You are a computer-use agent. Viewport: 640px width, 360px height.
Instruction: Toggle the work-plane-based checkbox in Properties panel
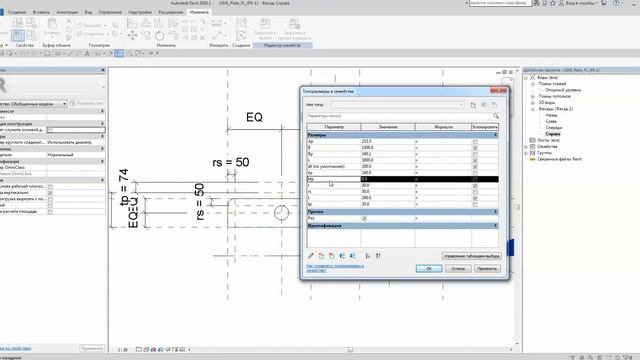pos(50,187)
